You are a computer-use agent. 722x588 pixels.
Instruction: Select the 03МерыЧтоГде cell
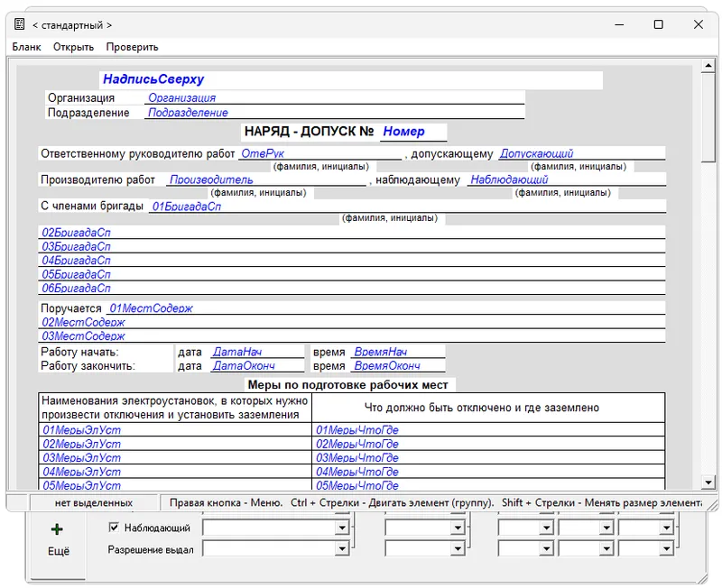(x=488, y=458)
